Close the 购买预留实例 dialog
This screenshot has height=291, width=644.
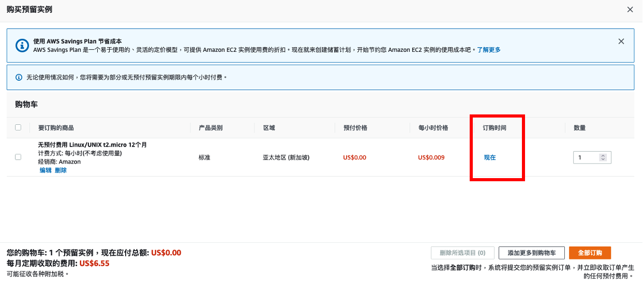pos(630,10)
